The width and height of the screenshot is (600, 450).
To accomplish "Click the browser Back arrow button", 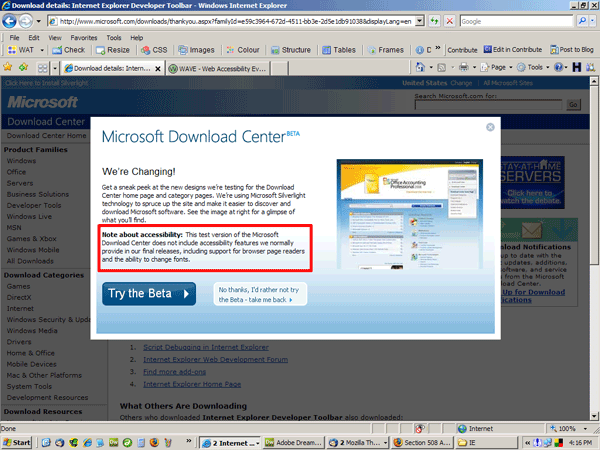I will (9, 21).
